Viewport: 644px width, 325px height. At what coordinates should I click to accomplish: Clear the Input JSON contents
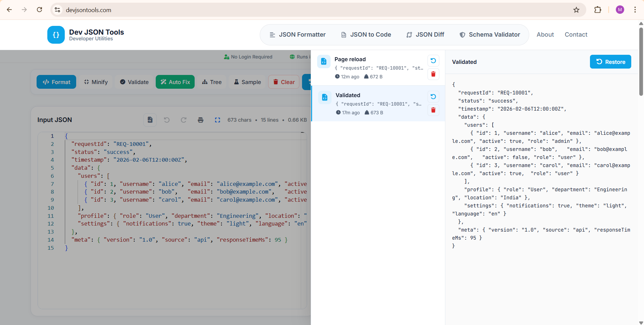click(284, 82)
